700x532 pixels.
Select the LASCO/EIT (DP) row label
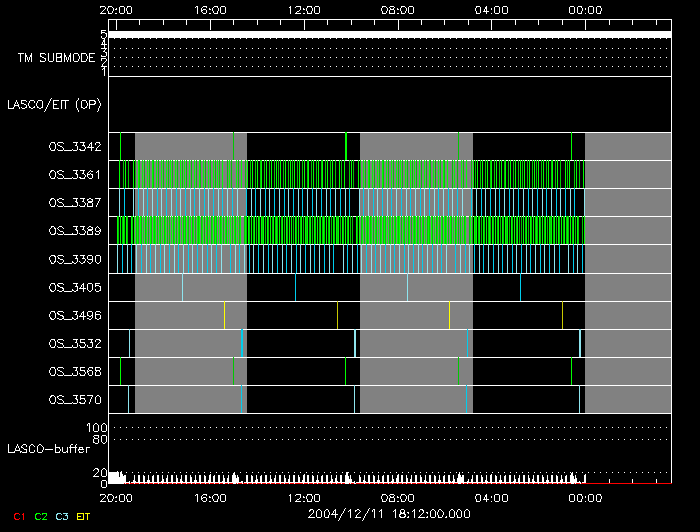[51, 104]
